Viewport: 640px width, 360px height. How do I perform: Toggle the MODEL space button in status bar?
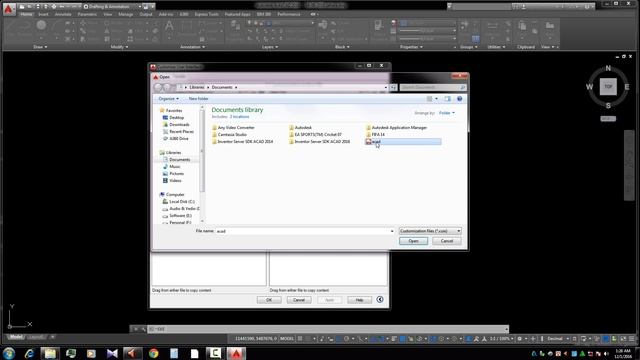point(287,339)
